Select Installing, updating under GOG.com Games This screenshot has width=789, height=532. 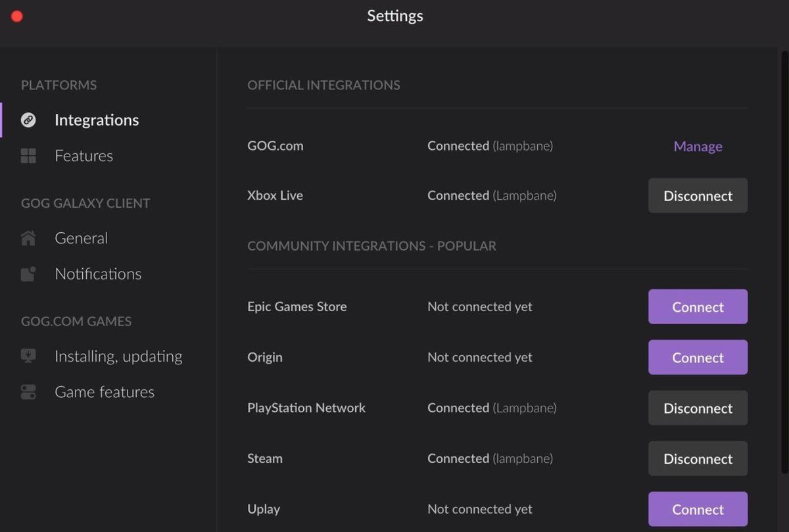tap(118, 356)
